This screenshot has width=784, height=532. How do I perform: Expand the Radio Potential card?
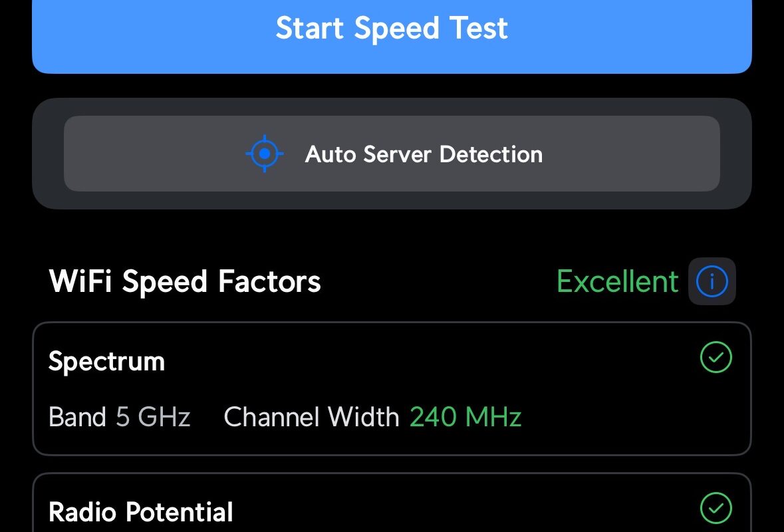392,503
